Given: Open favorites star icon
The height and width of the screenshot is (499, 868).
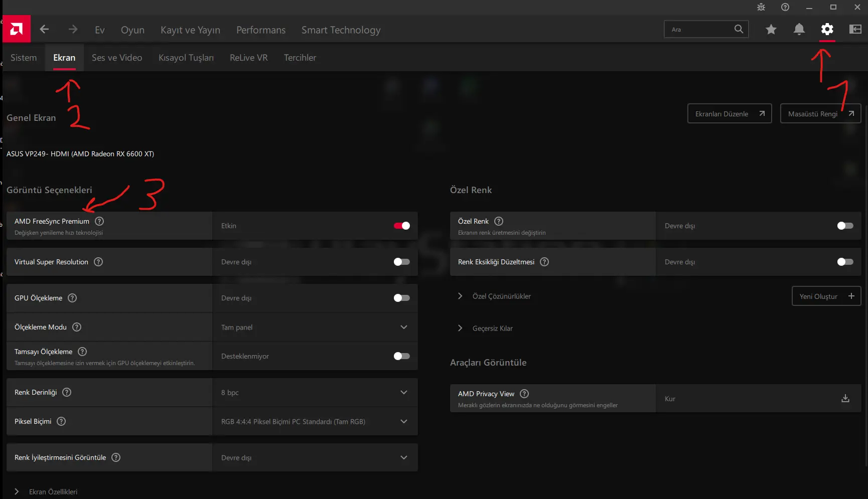Looking at the screenshot, I should [x=771, y=30].
